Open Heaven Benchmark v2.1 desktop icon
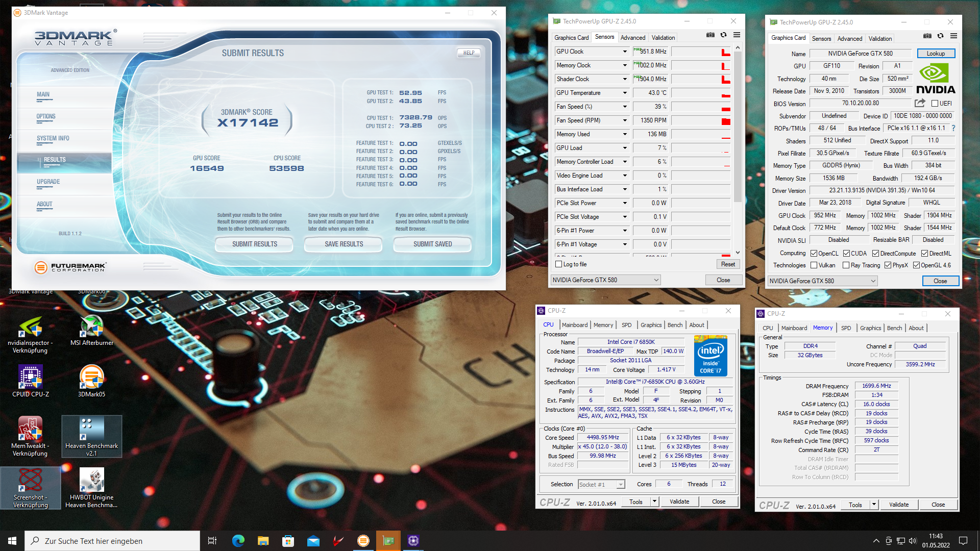Screen dimensions: 980x551 click(92, 437)
